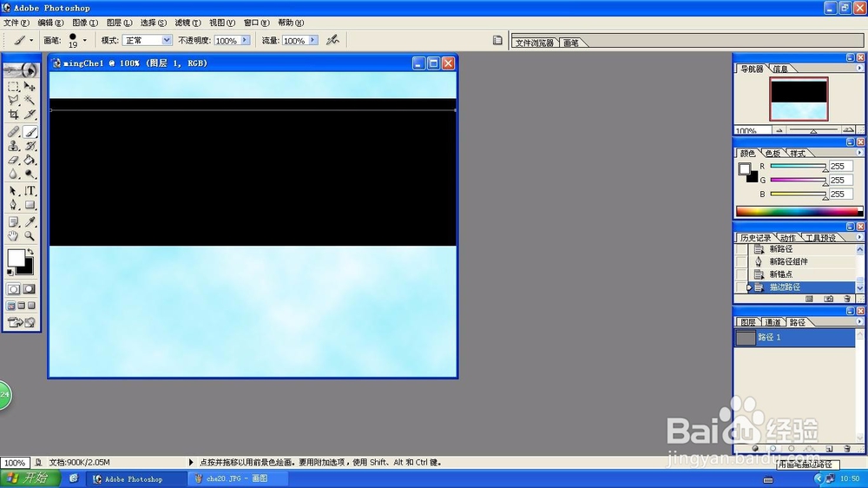Select the Slice tool
The image size is (868, 488).
30,114
